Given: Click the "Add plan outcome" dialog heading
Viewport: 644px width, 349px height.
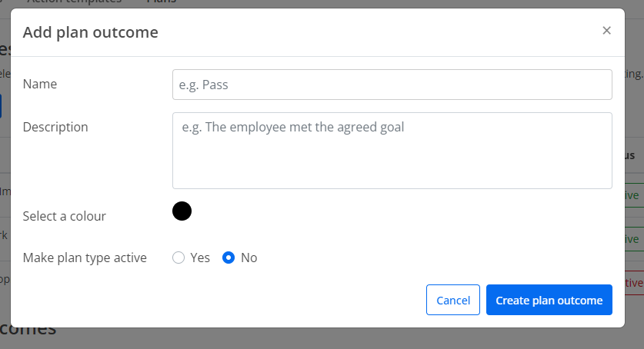Looking at the screenshot, I should (90, 32).
